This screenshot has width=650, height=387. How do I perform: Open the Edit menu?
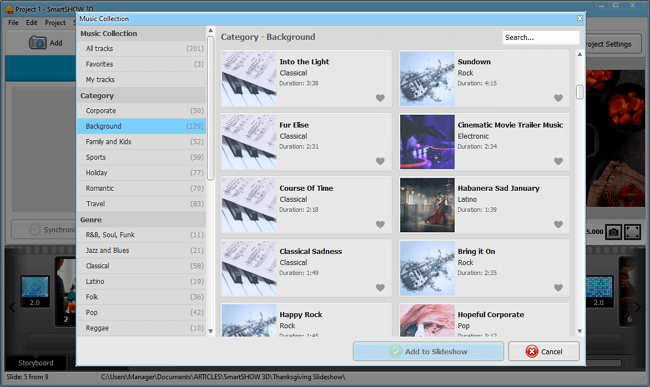[32, 22]
